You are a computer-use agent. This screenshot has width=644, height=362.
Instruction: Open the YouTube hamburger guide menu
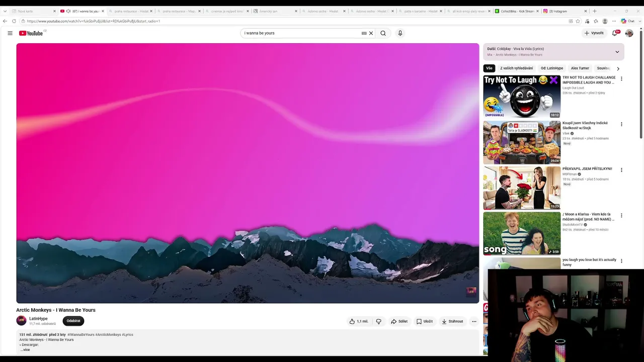(10, 33)
